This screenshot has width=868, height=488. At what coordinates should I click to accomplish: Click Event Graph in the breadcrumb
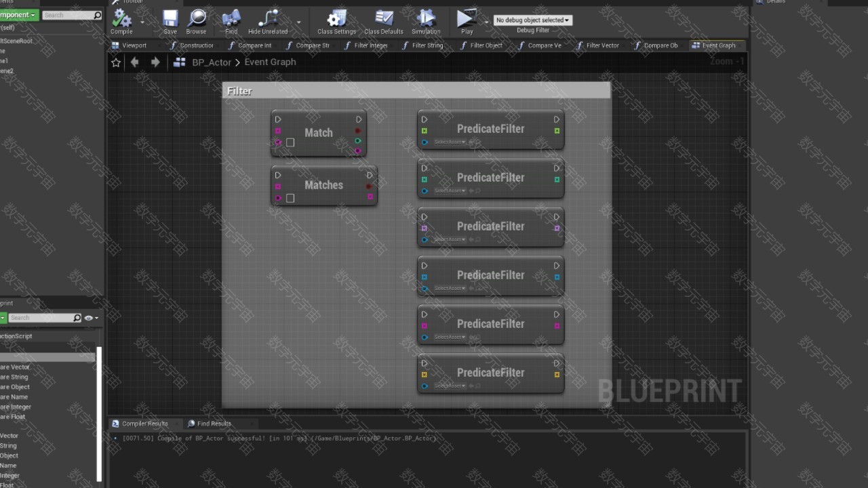point(270,62)
